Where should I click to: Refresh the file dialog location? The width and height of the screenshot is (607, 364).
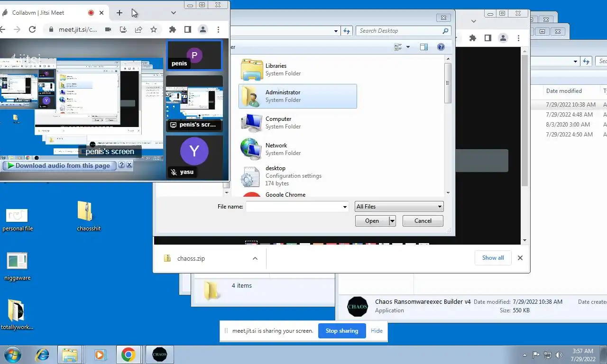coord(347,31)
